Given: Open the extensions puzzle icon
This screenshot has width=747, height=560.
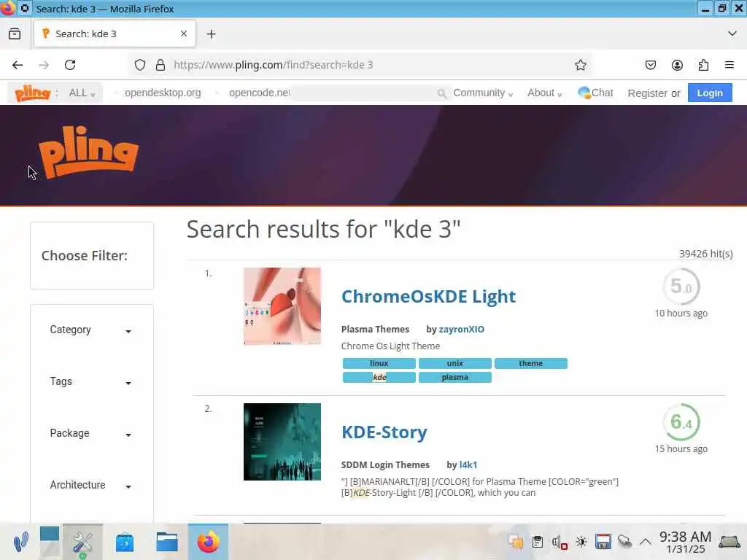Looking at the screenshot, I should (703, 65).
